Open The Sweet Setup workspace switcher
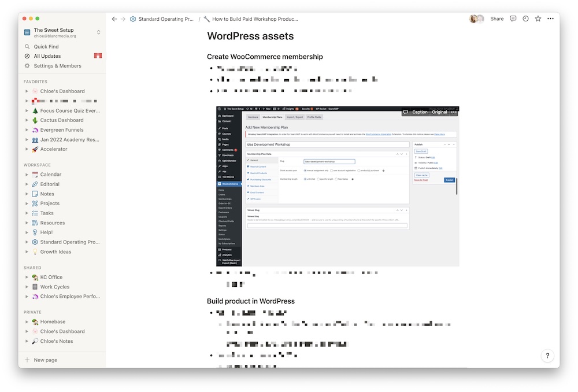The width and height of the screenshot is (578, 392). click(62, 32)
